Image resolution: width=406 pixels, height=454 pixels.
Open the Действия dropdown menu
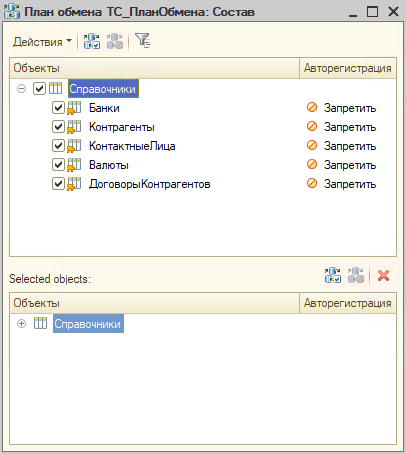42,42
